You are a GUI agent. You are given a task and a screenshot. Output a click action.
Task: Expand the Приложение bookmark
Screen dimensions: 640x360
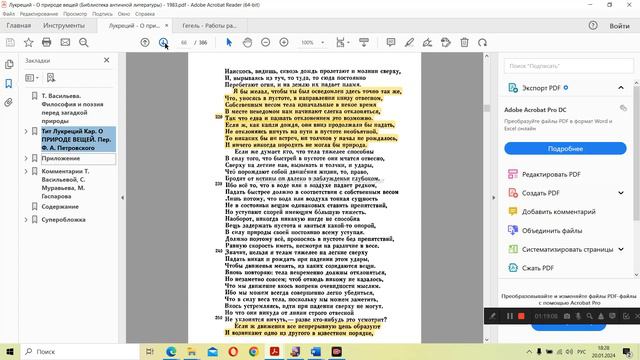[26, 158]
